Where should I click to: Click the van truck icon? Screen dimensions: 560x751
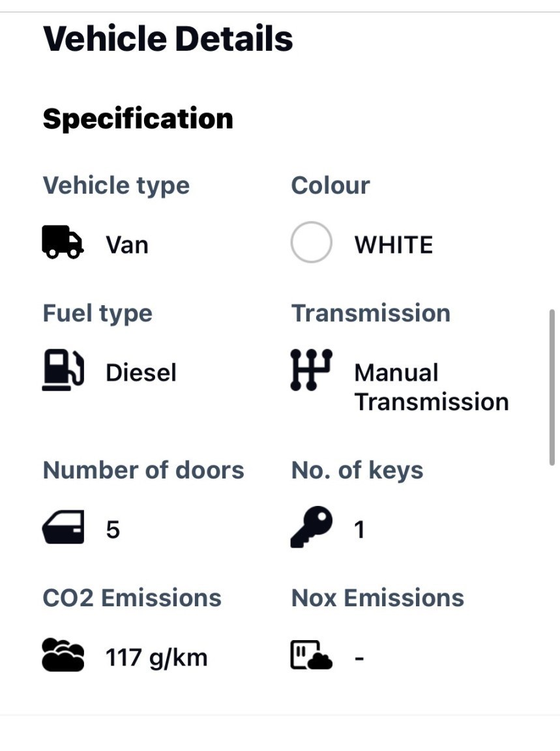pos(63,243)
